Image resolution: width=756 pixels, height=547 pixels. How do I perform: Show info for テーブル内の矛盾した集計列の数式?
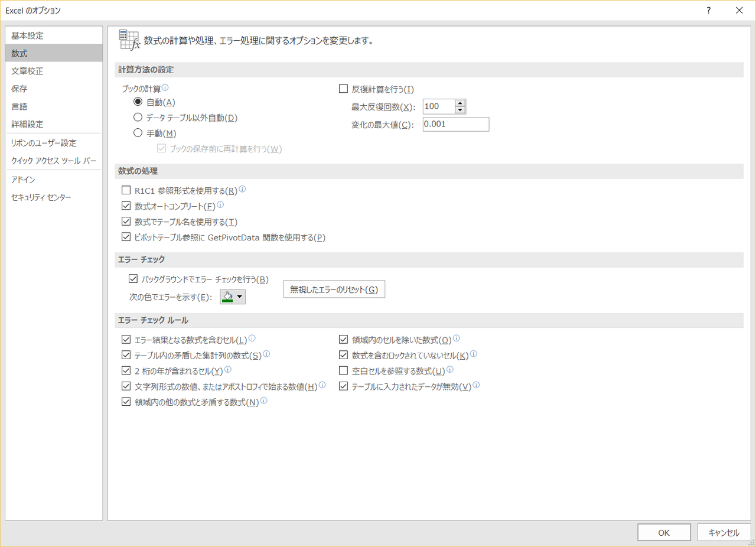pos(266,354)
